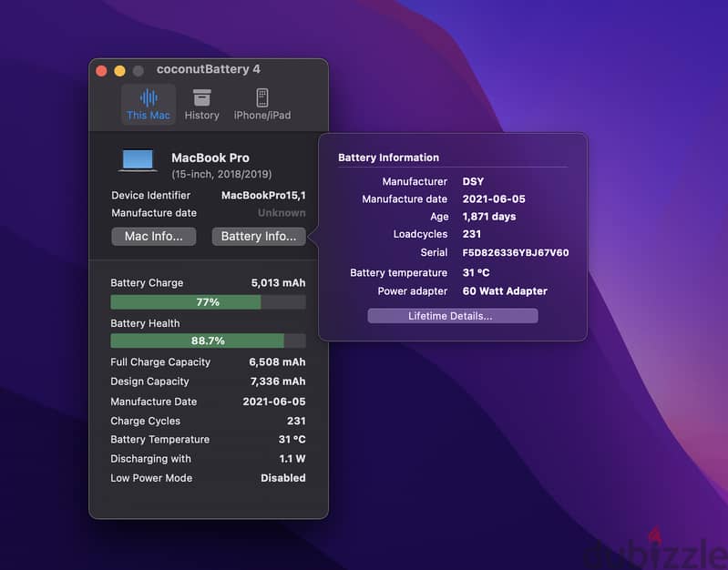The image size is (728, 570).
Task: Select the DSY manufacturer value
Action: click(473, 181)
